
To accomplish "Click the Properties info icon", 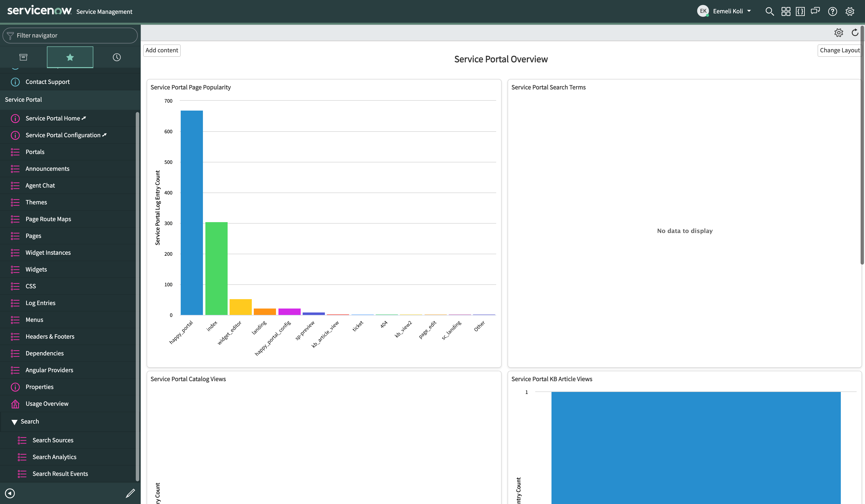I will click(x=15, y=387).
